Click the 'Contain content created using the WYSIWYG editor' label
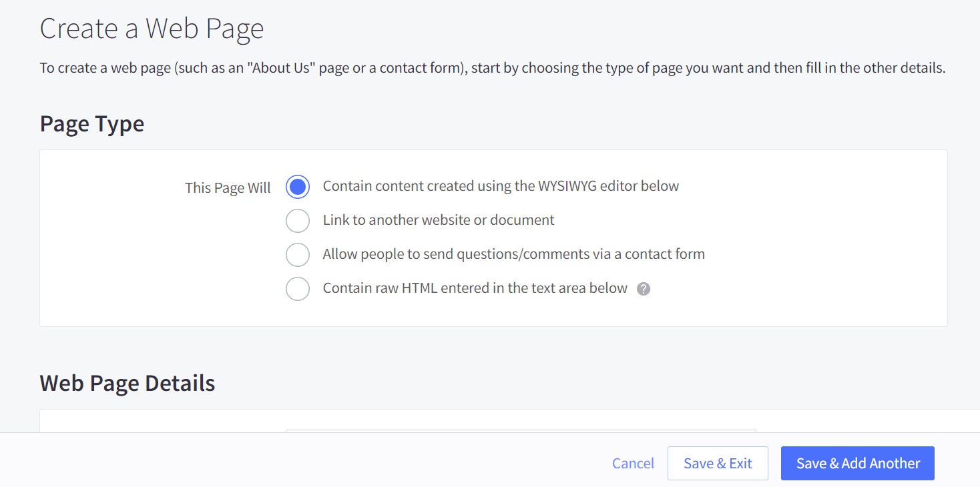 [x=500, y=186]
